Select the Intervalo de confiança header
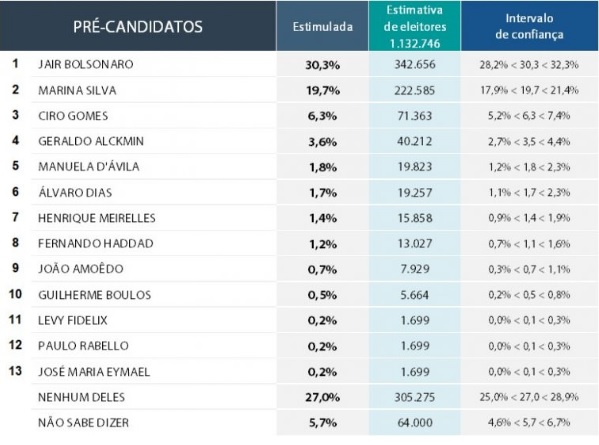599x445 pixels. 529,26
